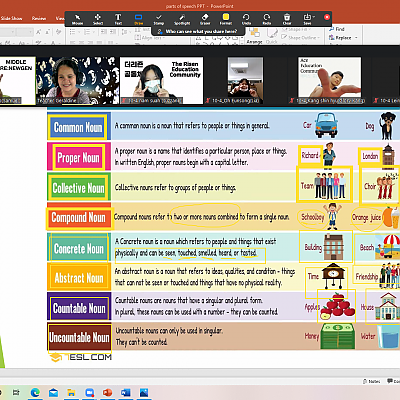Viewport: 400px width, 400px height.
Task: Click the Compound Noun label box
Action: [79, 218]
